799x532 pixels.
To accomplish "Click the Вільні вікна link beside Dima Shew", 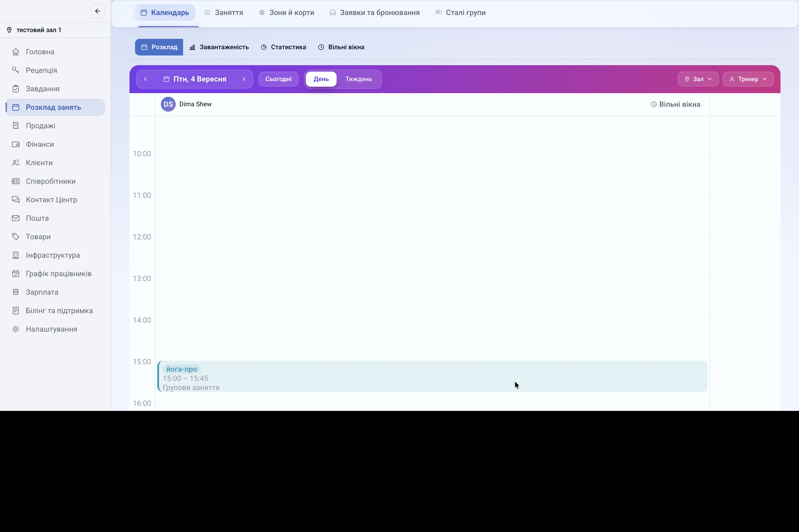I will (676, 104).
